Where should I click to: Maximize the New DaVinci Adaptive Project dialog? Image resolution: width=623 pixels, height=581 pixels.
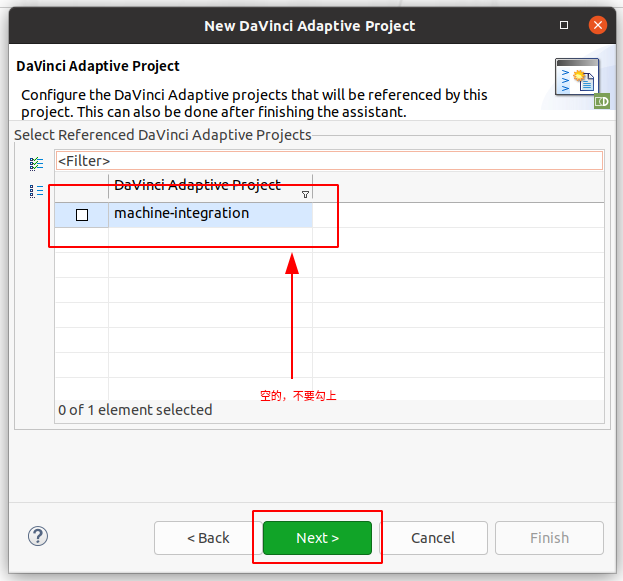563,25
